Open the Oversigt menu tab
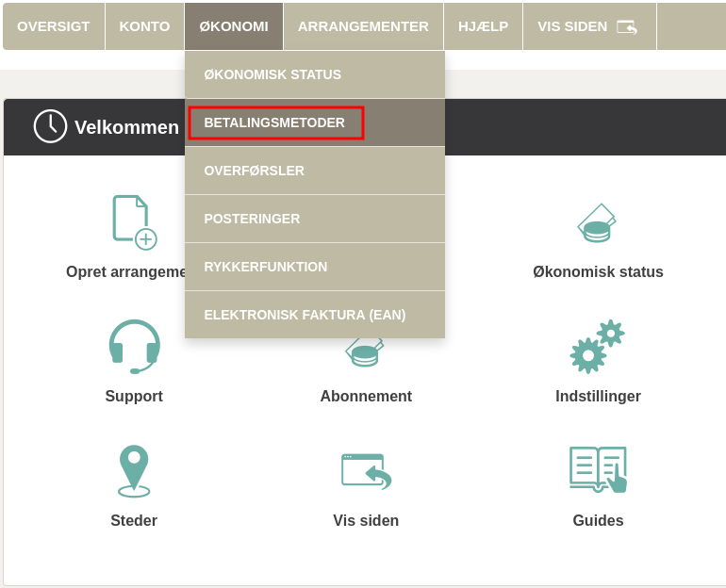726x588 pixels. click(x=54, y=26)
